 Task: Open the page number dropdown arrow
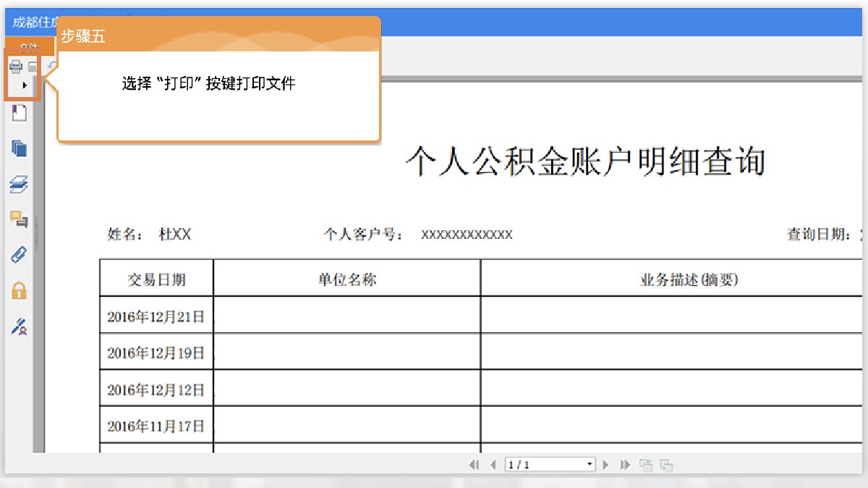590,465
